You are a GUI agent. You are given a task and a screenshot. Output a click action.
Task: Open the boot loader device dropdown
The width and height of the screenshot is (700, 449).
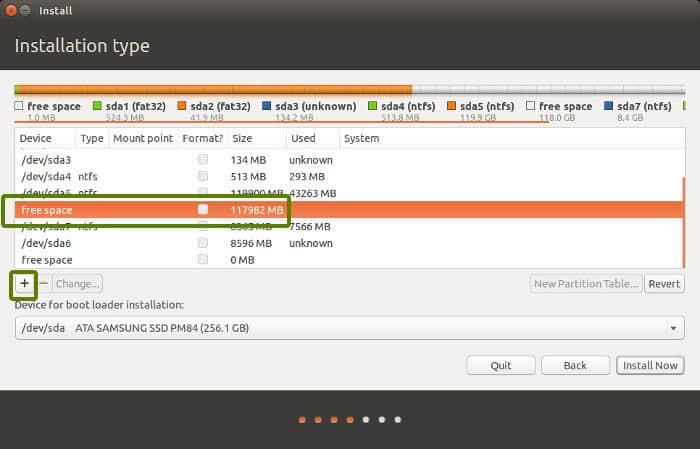350,328
